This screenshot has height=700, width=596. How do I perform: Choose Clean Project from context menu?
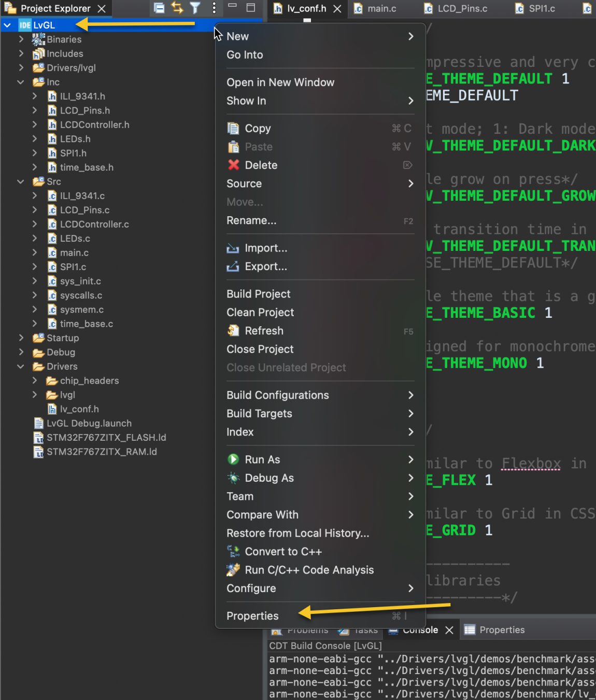(260, 312)
